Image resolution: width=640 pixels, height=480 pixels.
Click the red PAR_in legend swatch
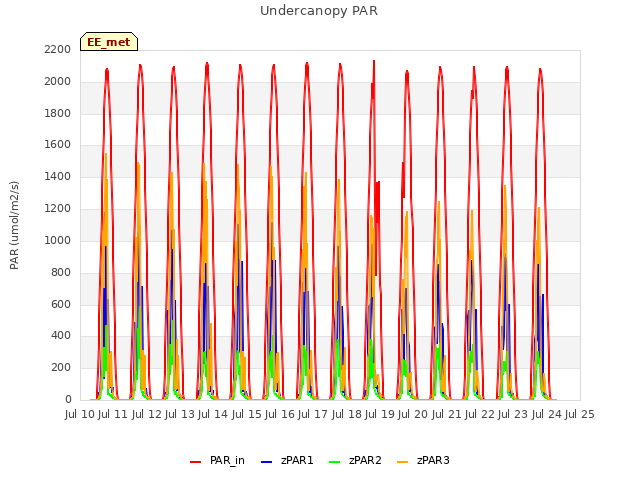point(196,462)
